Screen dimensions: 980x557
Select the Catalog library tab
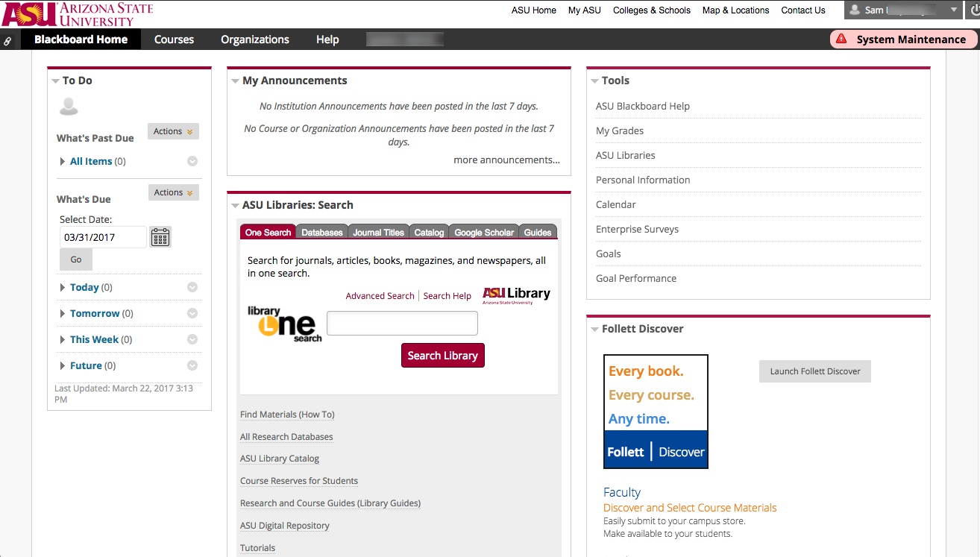pos(429,232)
